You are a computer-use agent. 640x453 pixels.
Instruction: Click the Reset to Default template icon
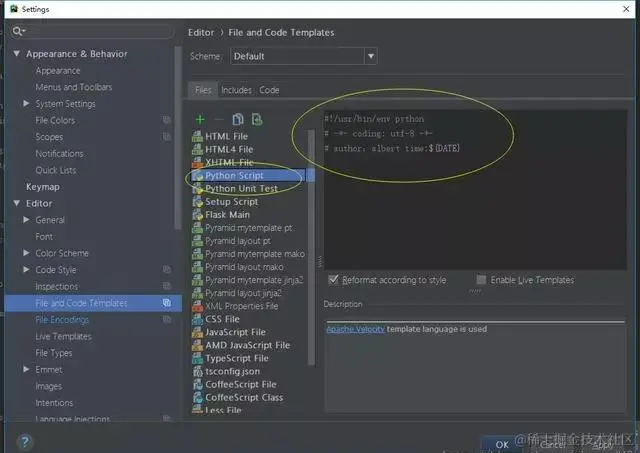click(257, 119)
